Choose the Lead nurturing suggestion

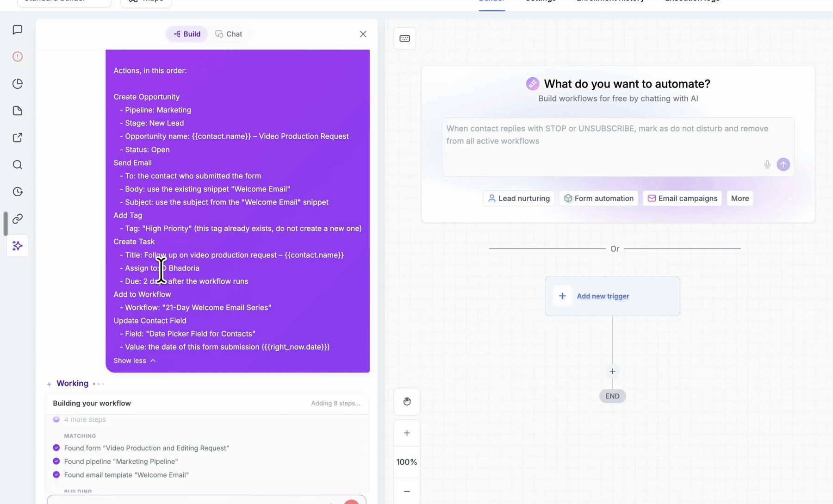(x=519, y=198)
